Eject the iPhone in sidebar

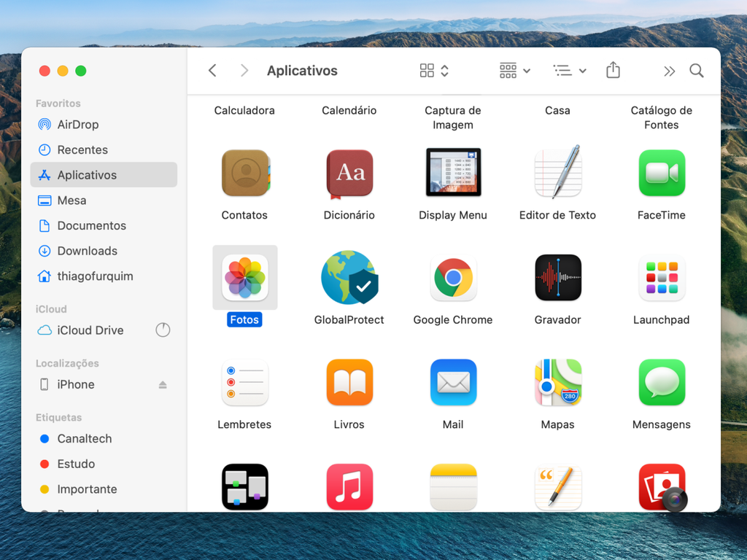tap(163, 385)
